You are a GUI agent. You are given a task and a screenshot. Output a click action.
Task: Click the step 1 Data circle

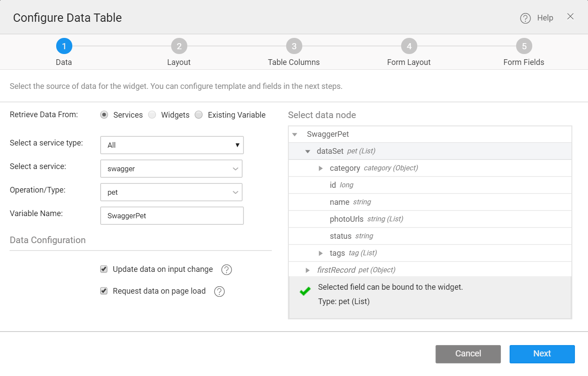tap(64, 46)
